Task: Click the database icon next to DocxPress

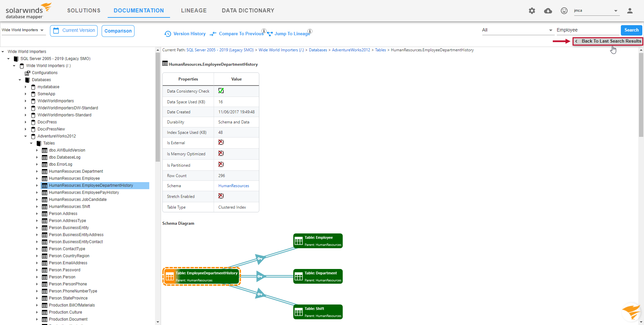Action: pos(33,122)
